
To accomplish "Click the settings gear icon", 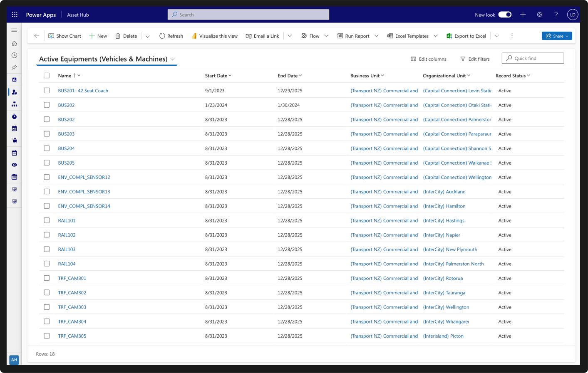I will (539, 15).
